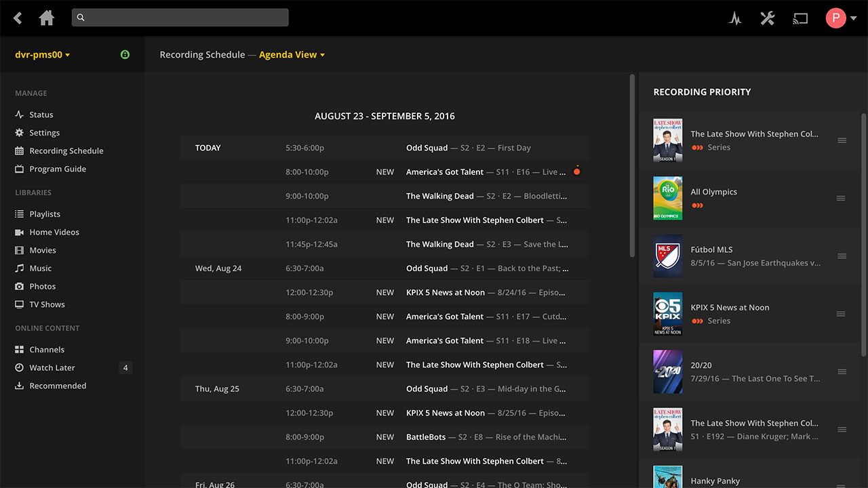Viewport: 868px width, 488px height.
Task: Click the Watch Later clock icon
Action: click(x=20, y=367)
